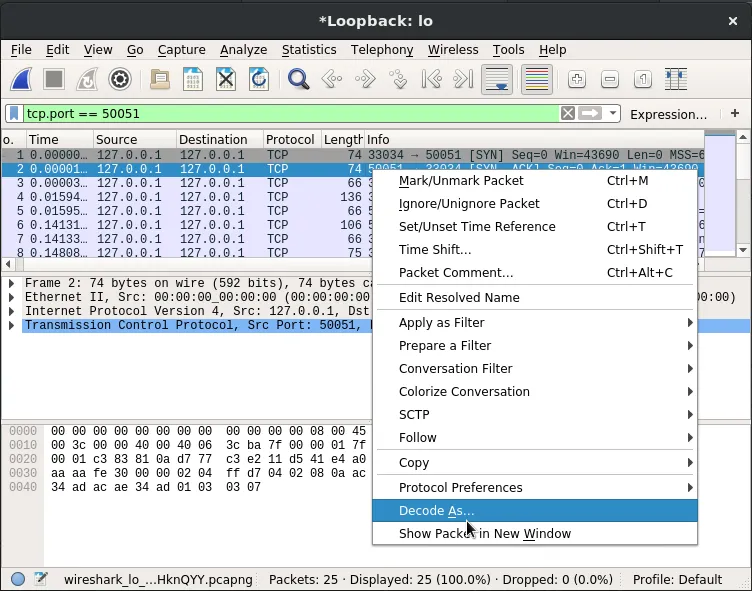The height and width of the screenshot is (591, 752).
Task: Toggle auto-scroll during live capture
Action: (497, 80)
